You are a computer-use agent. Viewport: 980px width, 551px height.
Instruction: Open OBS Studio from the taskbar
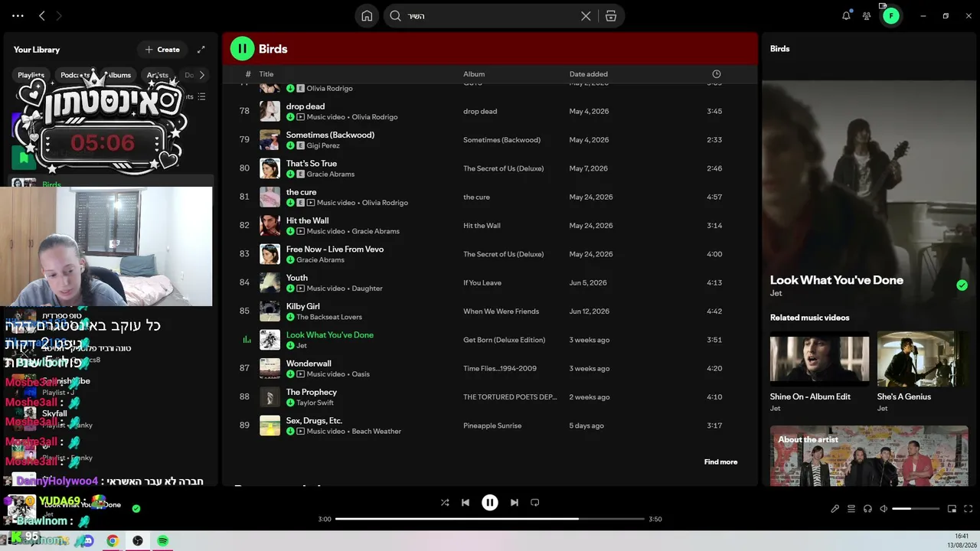138,541
